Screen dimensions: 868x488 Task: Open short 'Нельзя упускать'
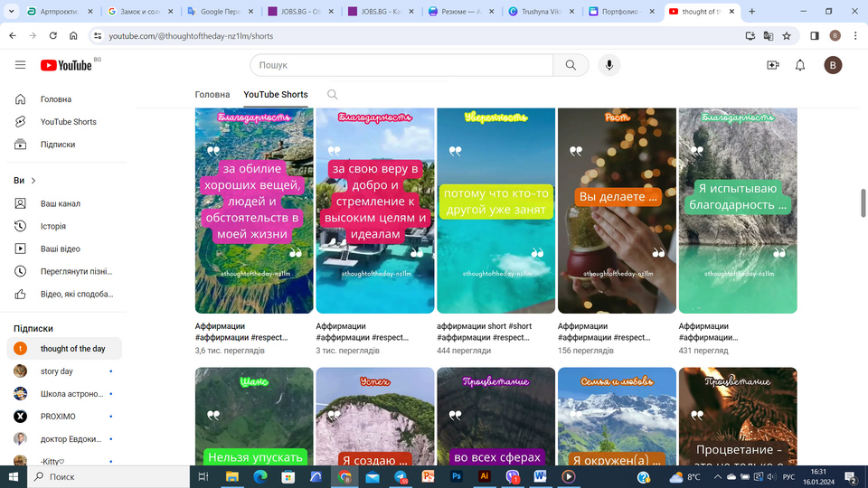click(254, 416)
